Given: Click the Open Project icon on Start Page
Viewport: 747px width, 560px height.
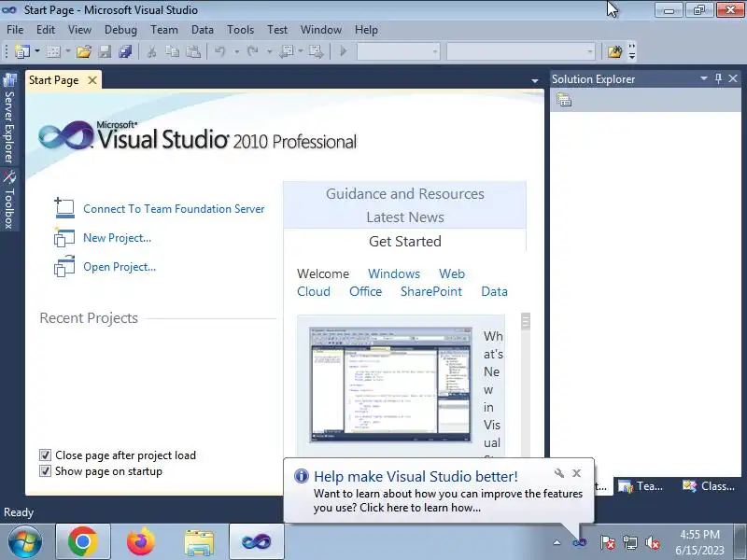Looking at the screenshot, I should pos(63,266).
